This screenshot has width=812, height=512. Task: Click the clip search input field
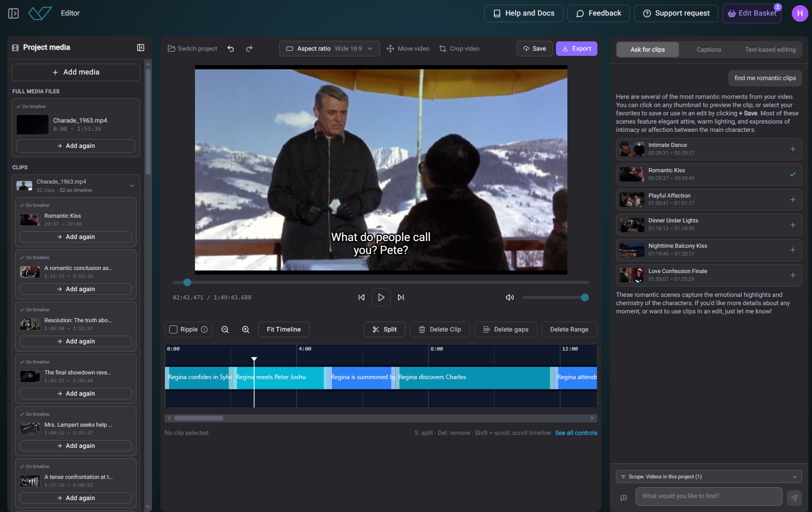coord(709,496)
